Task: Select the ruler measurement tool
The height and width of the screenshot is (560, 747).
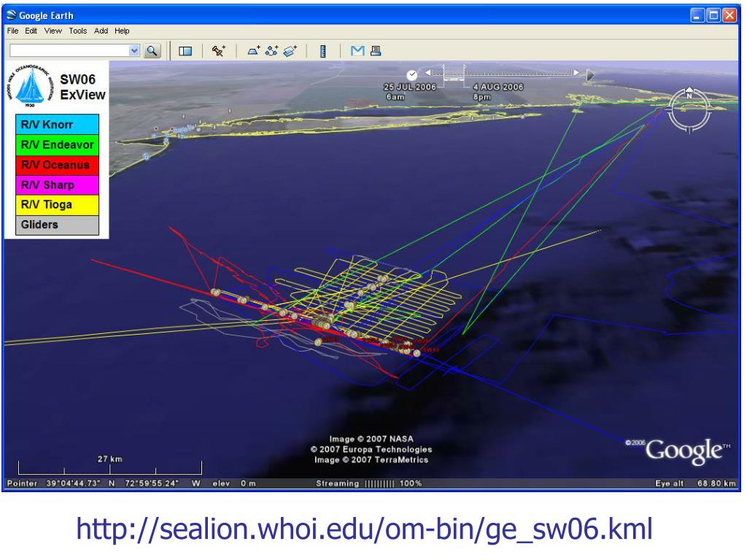Action: [x=323, y=51]
